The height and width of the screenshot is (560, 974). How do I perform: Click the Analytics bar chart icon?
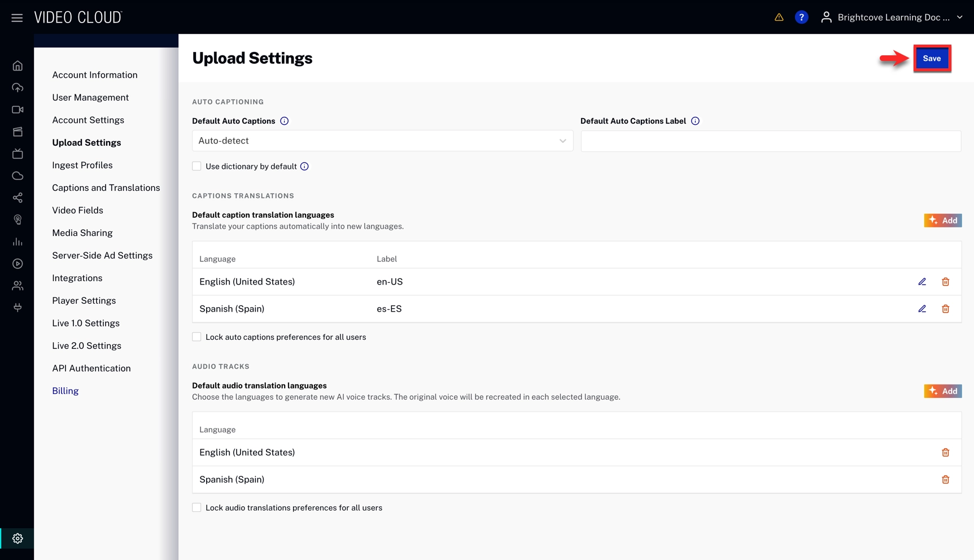pos(18,242)
